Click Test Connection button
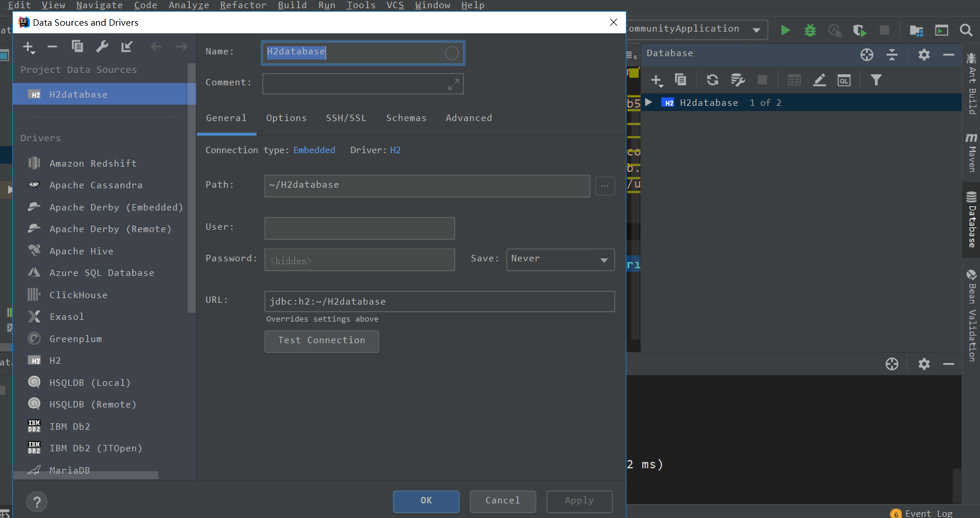This screenshot has width=980, height=518. point(321,341)
